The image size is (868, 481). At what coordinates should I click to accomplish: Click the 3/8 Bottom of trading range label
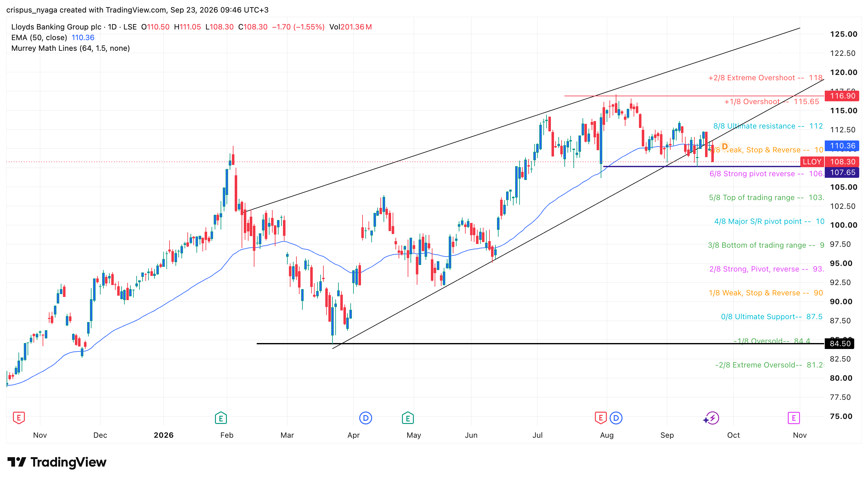pos(766,246)
